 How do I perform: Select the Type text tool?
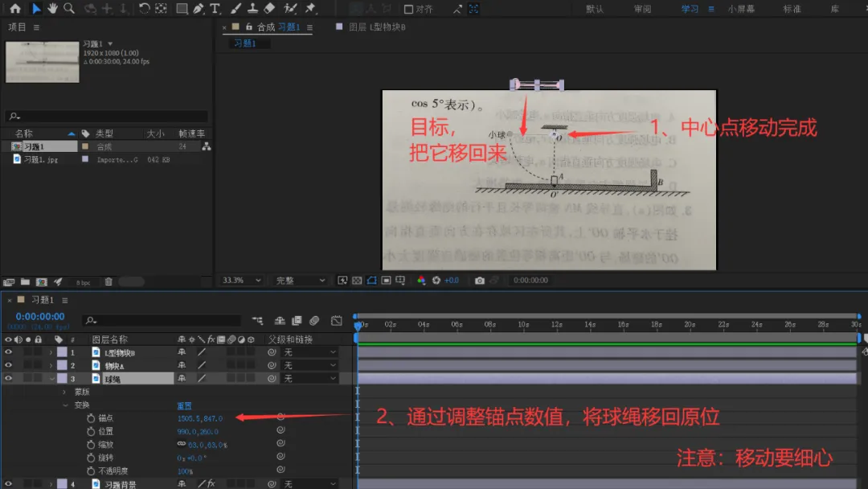[215, 8]
